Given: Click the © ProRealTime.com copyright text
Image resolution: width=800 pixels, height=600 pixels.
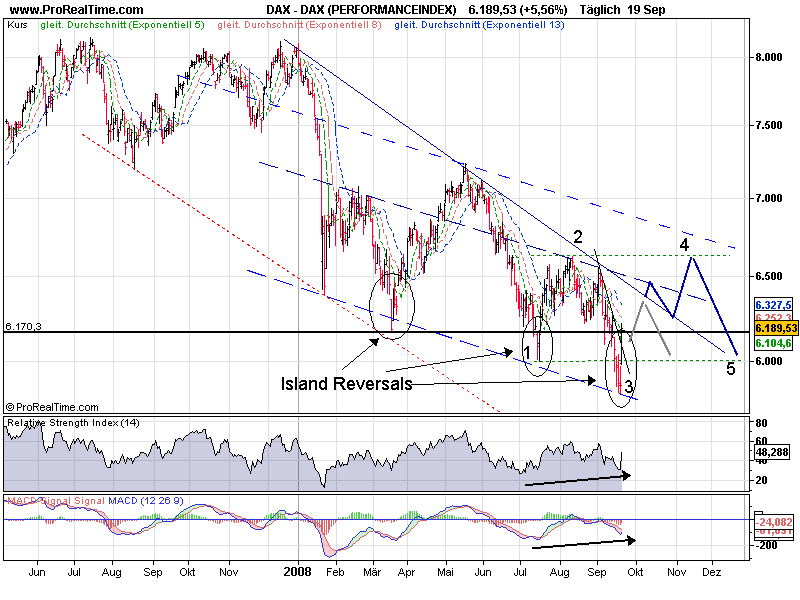Looking at the screenshot, I should pos(52,407).
